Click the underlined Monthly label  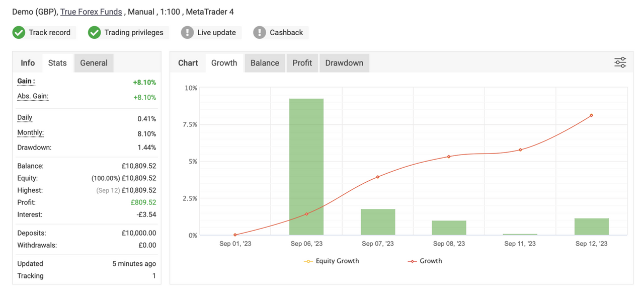coord(30,133)
